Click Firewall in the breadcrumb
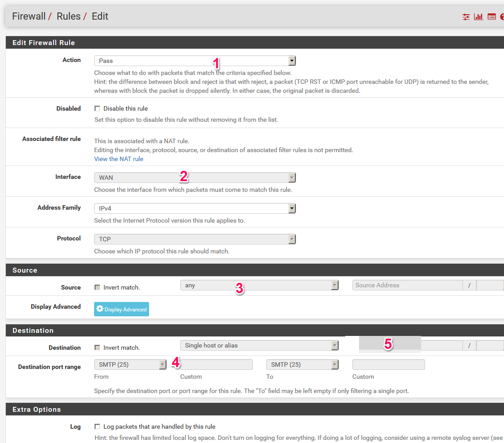 tap(29, 16)
